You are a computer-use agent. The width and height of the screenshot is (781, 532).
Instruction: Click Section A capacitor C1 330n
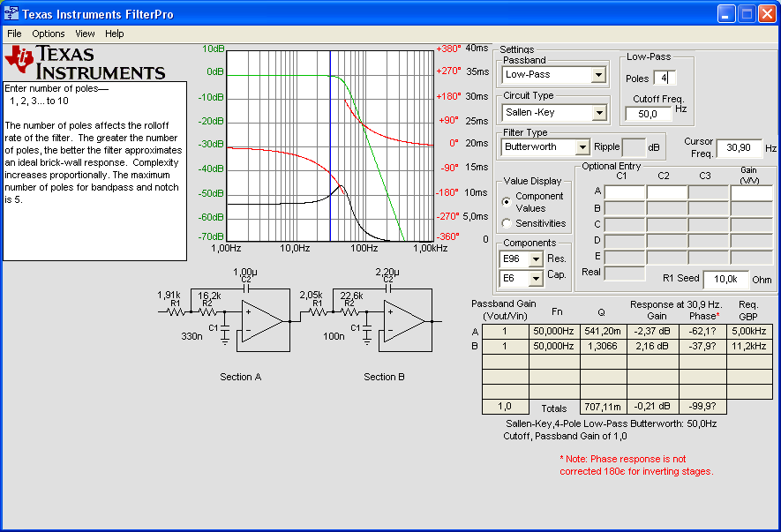click(x=225, y=328)
